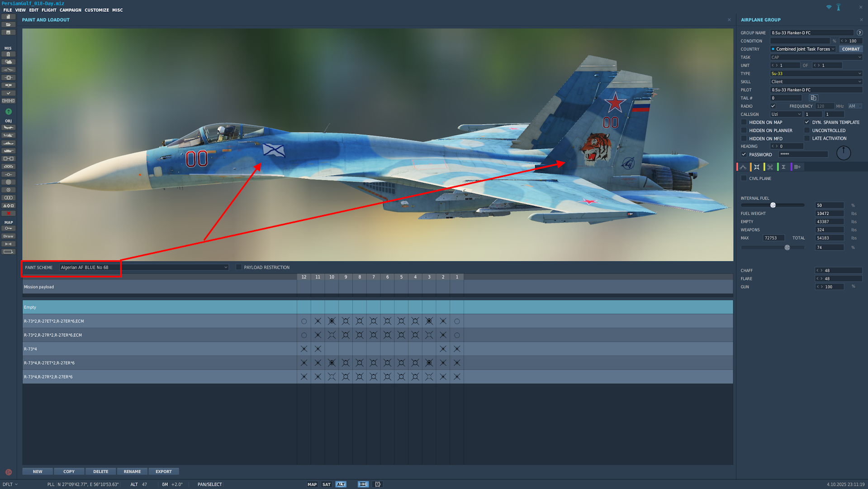Viewport: 868px width, 489px height.
Task: Open the Callsign dropdown
Action: (x=786, y=114)
